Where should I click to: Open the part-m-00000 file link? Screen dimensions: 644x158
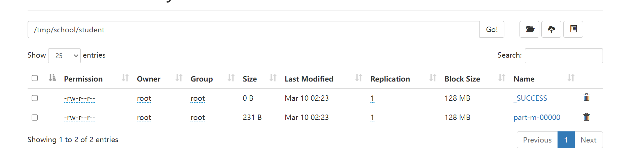point(537,118)
